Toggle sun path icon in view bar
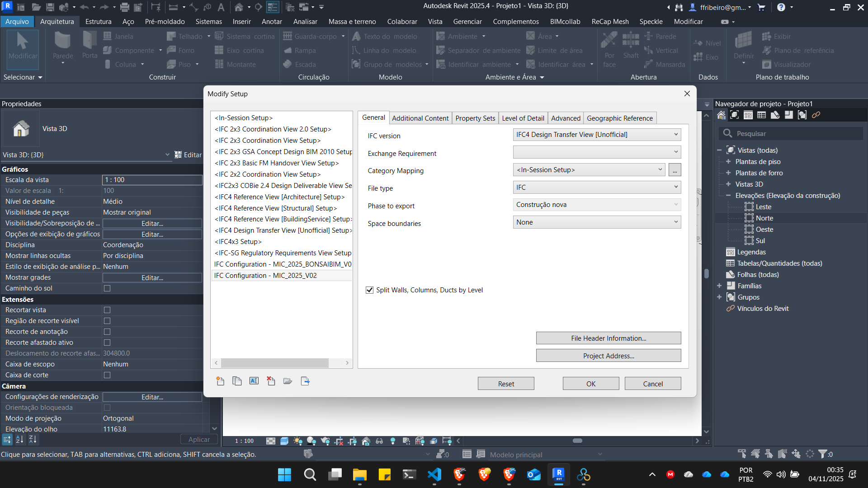 297,441
